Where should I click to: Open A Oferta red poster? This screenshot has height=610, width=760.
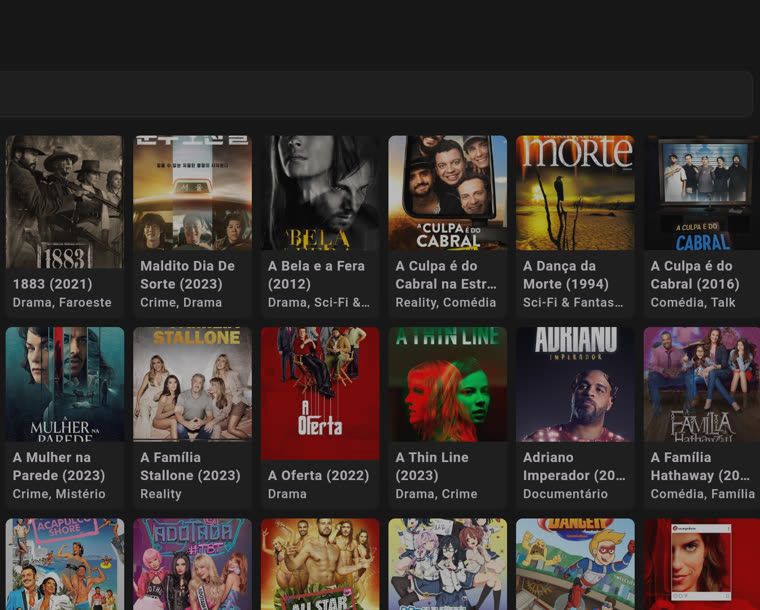[x=320, y=393]
